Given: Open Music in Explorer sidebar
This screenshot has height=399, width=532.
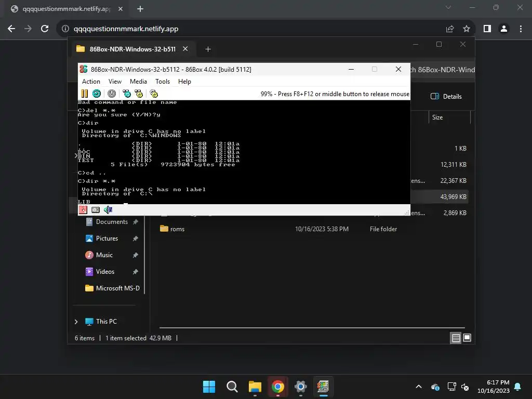Looking at the screenshot, I should pyautogui.click(x=104, y=255).
